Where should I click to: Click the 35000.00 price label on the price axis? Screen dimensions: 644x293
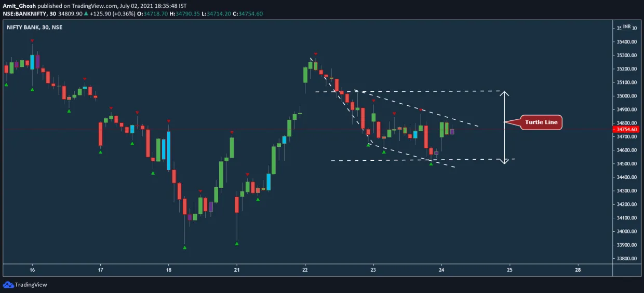(x=627, y=96)
